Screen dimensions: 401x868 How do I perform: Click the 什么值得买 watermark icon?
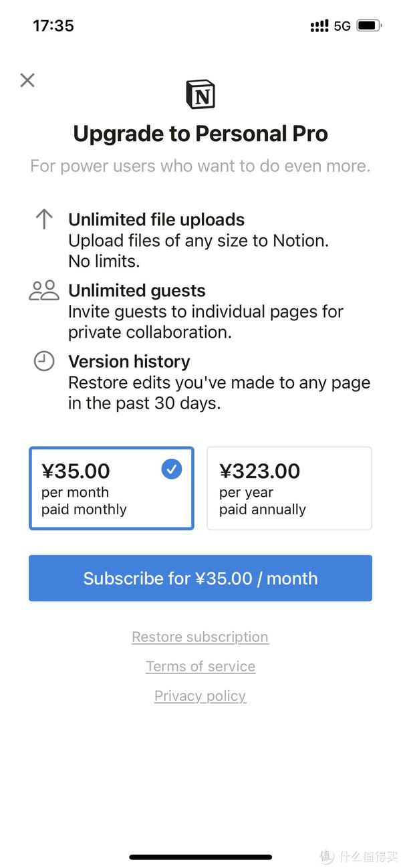coord(325,855)
